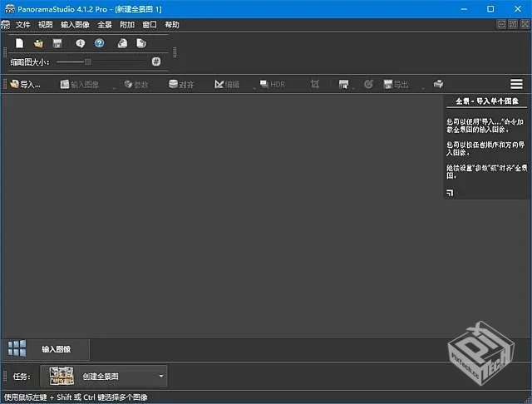
Task: Expand the dropdown arrow after 导出
Action: (x=423, y=88)
